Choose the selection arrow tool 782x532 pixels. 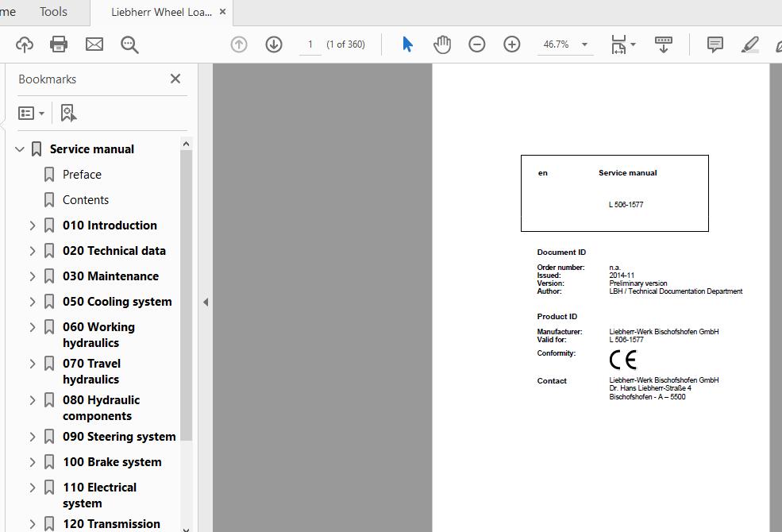click(407, 44)
